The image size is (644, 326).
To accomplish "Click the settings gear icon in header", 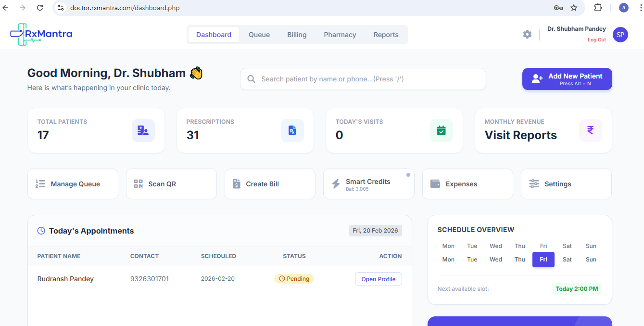I will click(x=527, y=34).
